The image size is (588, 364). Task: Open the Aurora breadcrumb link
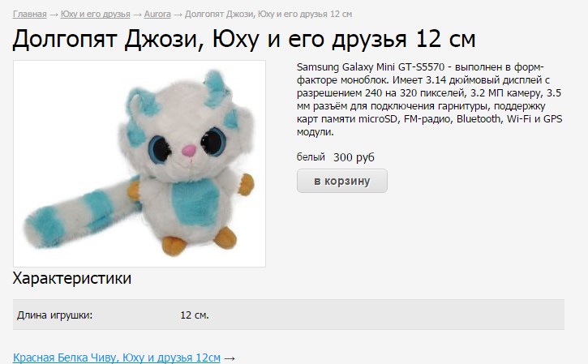157,15
